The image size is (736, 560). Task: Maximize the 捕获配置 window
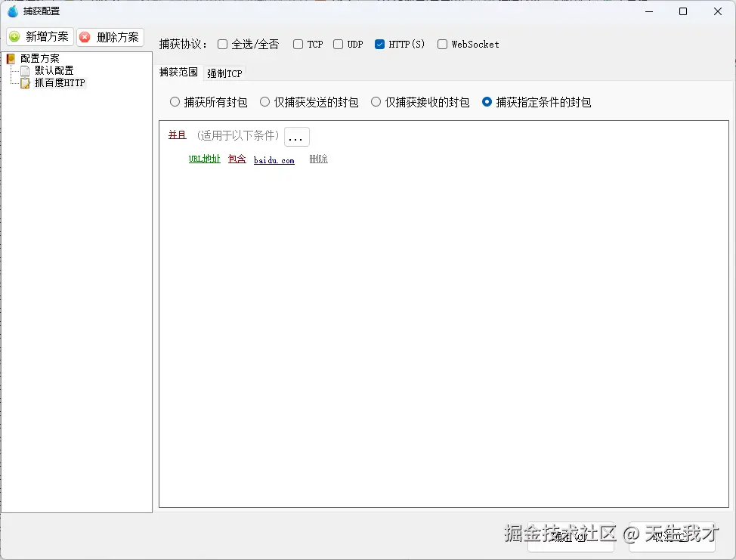pyautogui.click(x=683, y=11)
